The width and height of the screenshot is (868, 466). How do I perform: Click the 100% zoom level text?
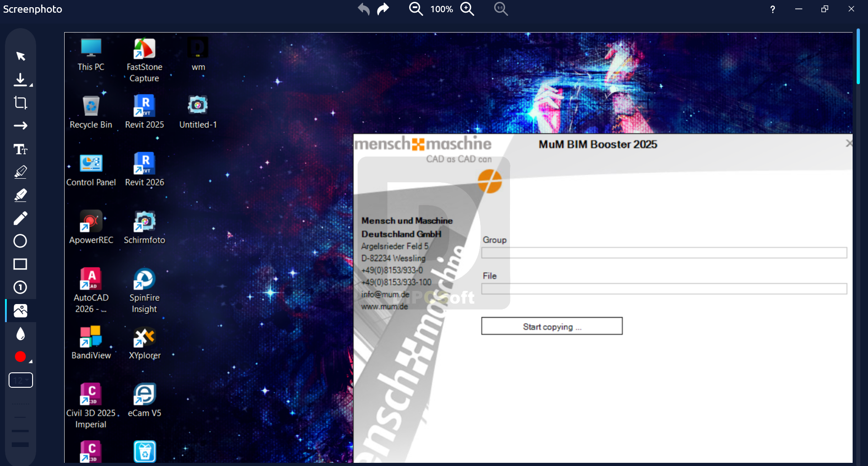(x=442, y=9)
